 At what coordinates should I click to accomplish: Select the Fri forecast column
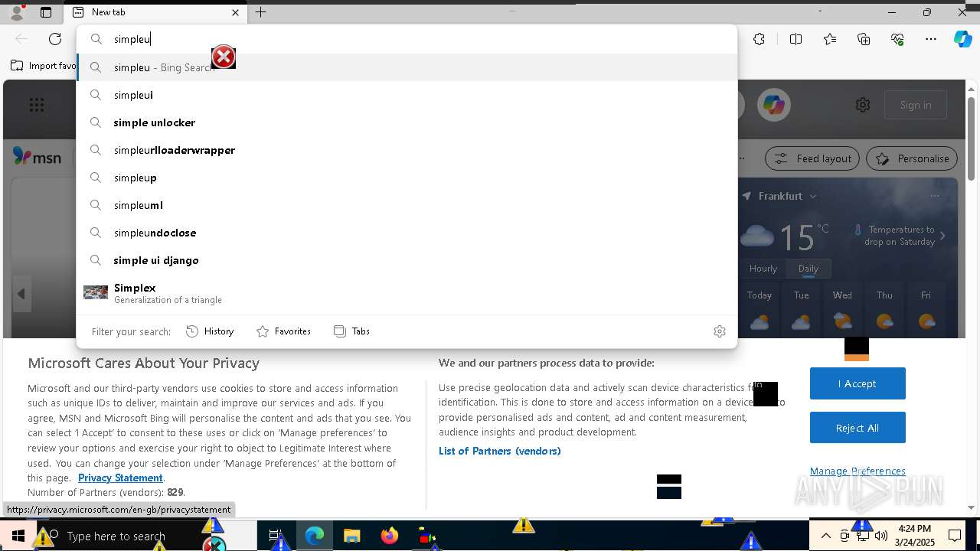(926, 311)
